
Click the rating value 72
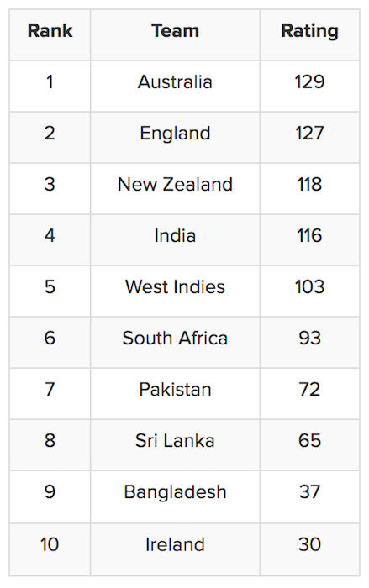coord(309,389)
